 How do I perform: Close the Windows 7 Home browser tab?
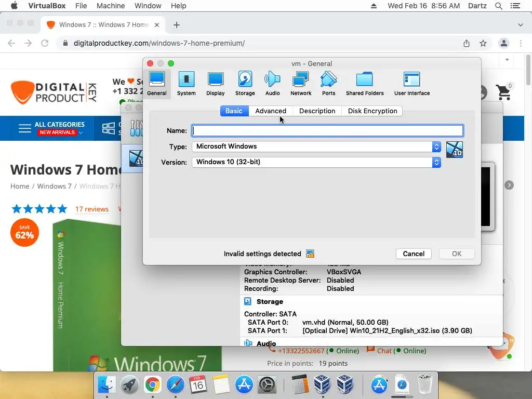(x=157, y=25)
